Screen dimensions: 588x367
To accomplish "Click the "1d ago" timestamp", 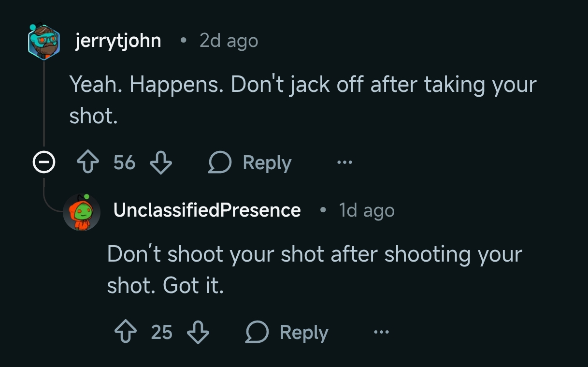I will click(367, 211).
